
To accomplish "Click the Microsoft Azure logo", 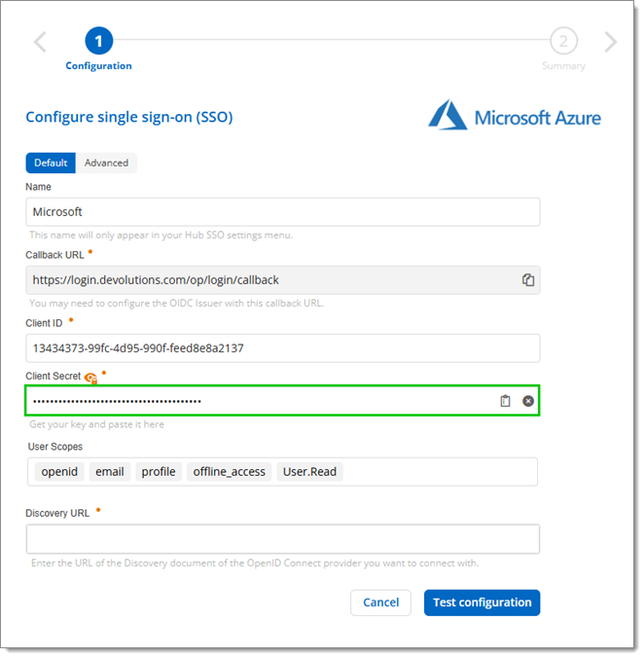I will (x=515, y=118).
